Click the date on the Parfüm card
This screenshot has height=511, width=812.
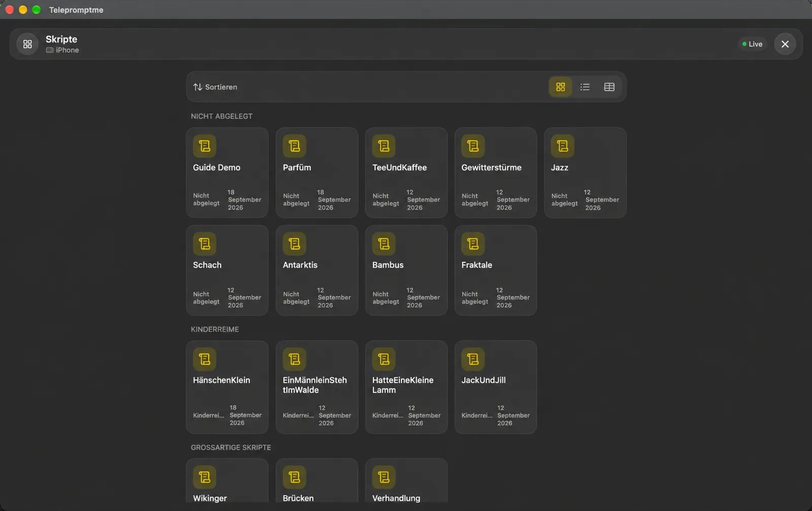coord(334,200)
